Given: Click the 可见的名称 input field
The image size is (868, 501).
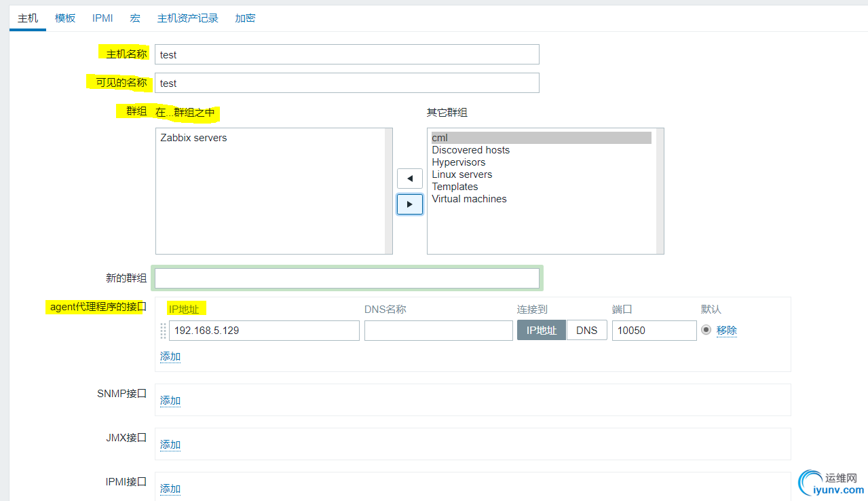Looking at the screenshot, I should click(x=347, y=83).
